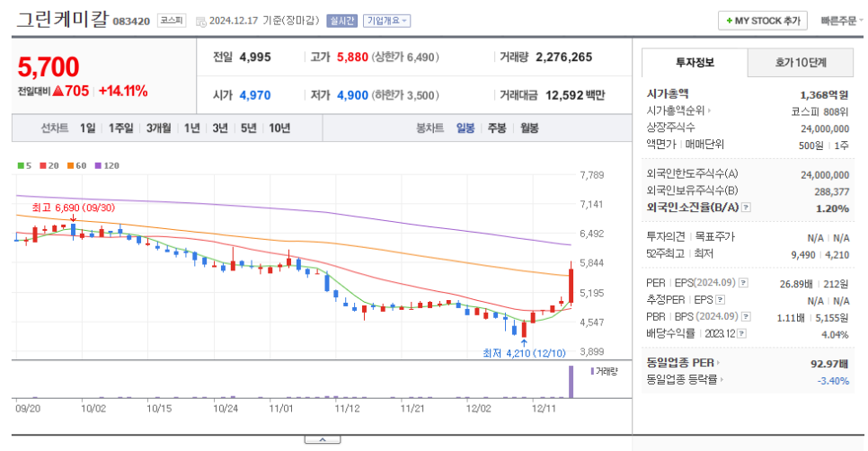Click 상장주식수 value 24,000,000
The height and width of the screenshot is (451, 868).
click(825, 129)
